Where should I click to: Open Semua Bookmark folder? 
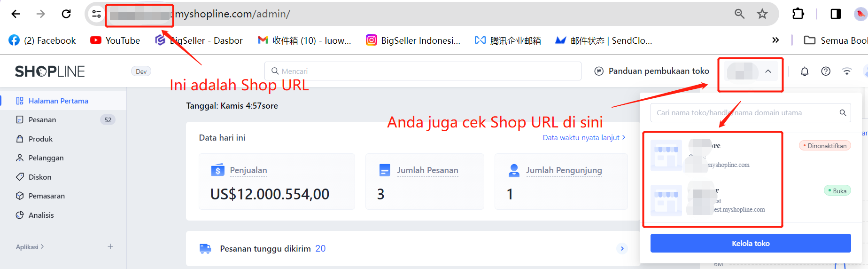coord(836,40)
